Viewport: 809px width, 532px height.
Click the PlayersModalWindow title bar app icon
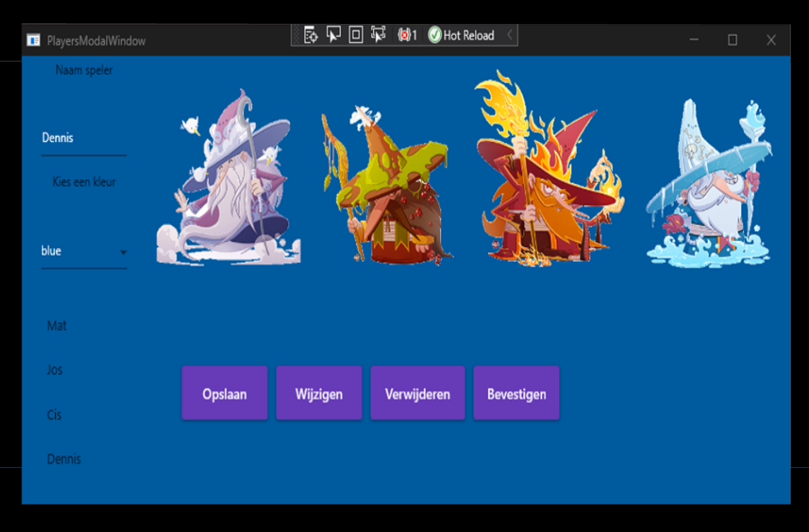33,40
